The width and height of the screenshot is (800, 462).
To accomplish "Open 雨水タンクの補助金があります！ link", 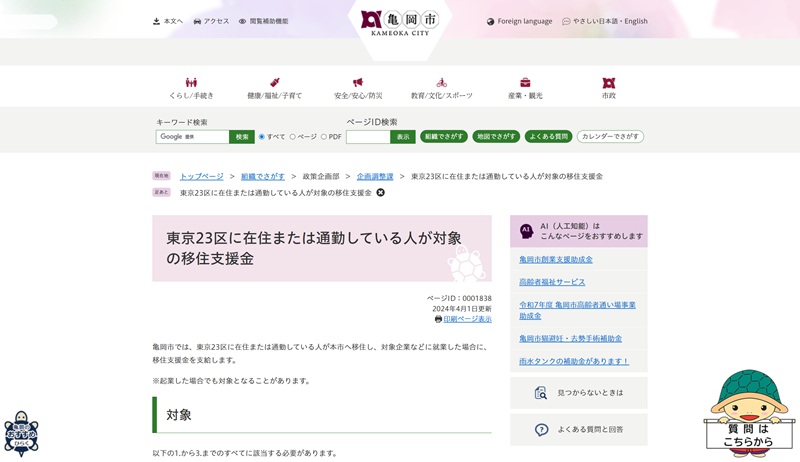I will 574,361.
